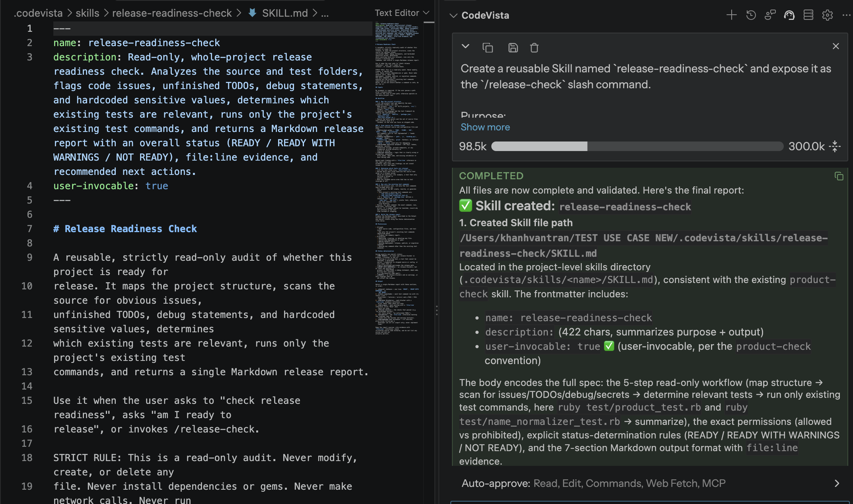Click the '# Release Readiness Check' heading line

pyautogui.click(x=125, y=229)
